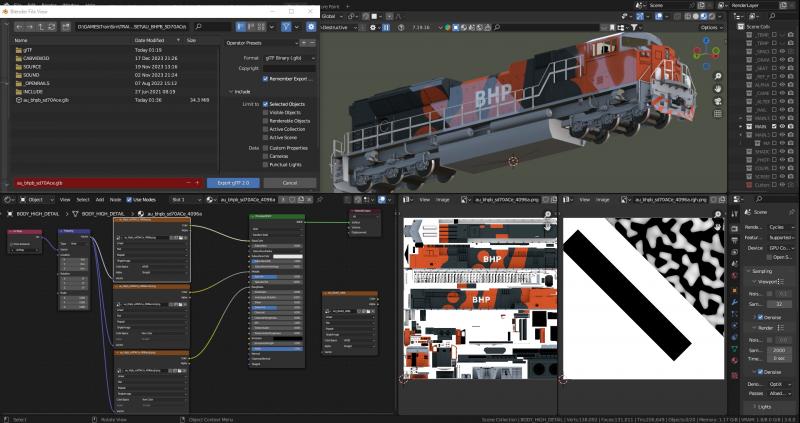This screenshot has height=423, width=800.
Task: Click Export glTF 2.0 button
Action: [x=233, y=183]
